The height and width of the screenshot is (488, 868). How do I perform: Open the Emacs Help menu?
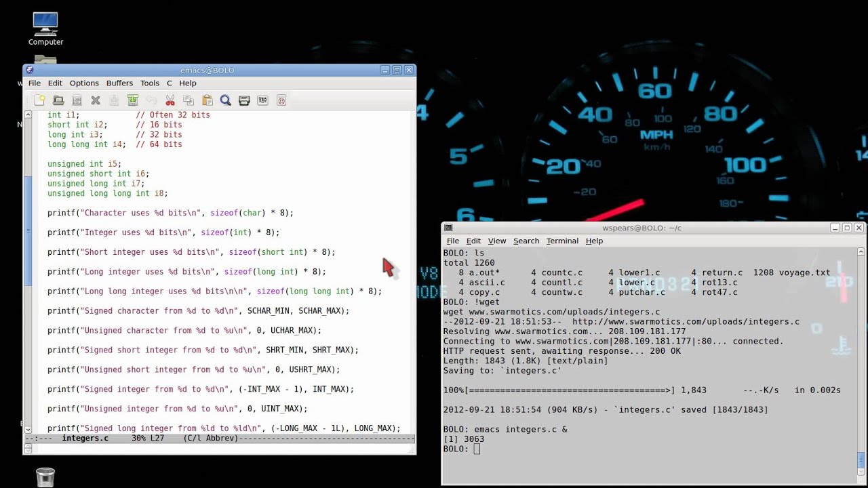pyautogui.click(x=188, y=83)
